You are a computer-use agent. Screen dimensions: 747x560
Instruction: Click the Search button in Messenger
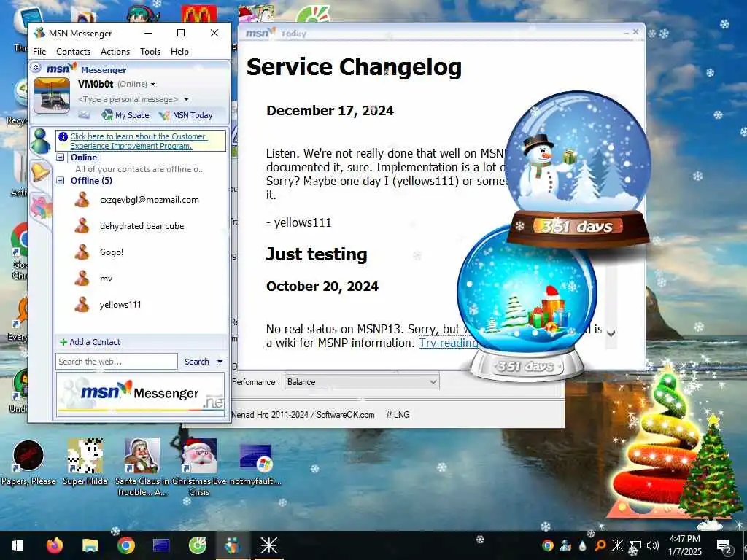click(x=197, y=362)
